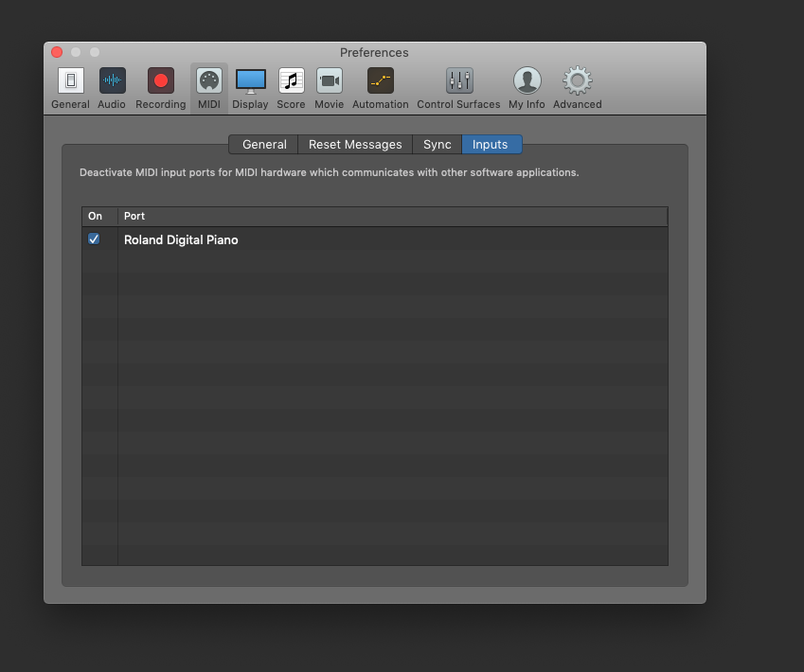Click the Port column header
This screenshot has width=804, height=672.
(393, 217)
